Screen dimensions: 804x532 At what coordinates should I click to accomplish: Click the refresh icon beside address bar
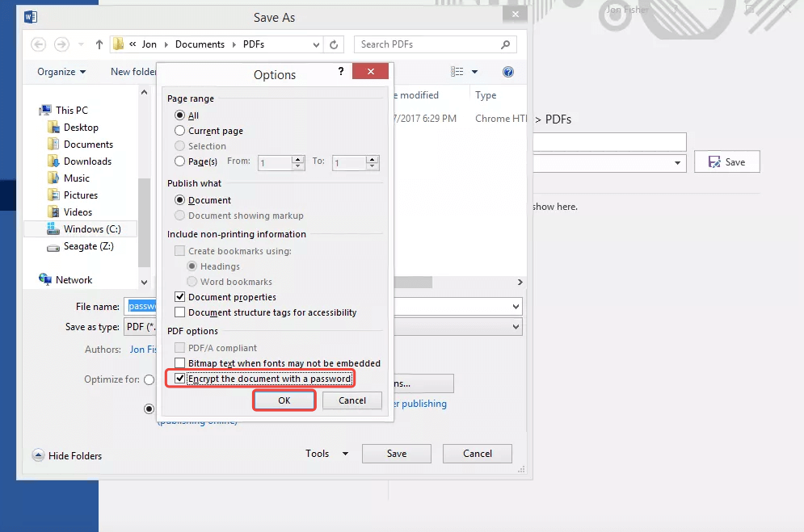click(x=335, y=44)
